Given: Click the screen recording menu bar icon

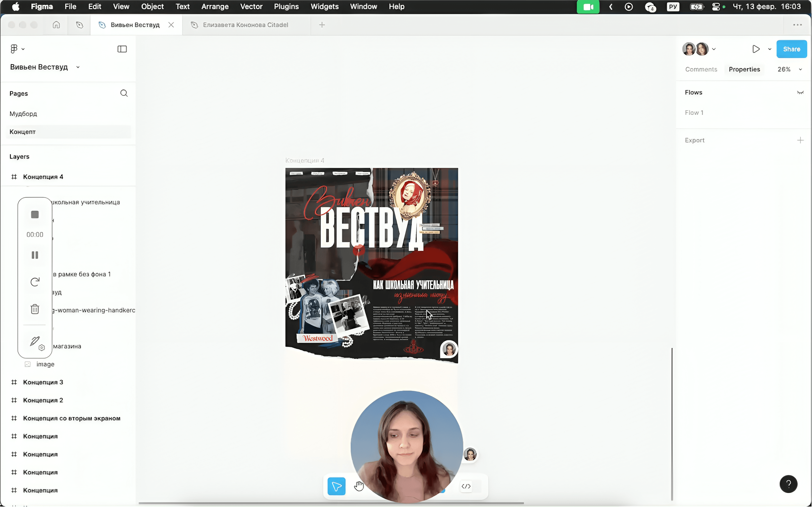Looking at the screenshot, I should click(x=629, y=7).
